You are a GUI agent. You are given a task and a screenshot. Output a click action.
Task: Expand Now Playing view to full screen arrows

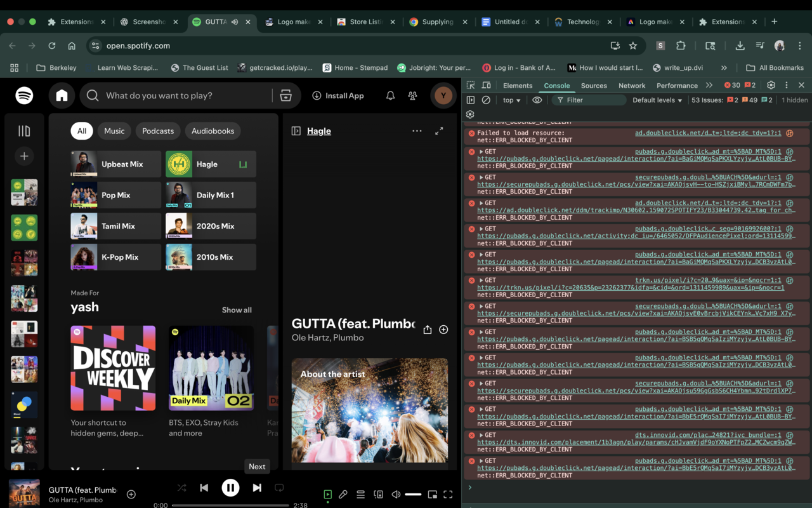pyautogui.click(x=439, y=131)
